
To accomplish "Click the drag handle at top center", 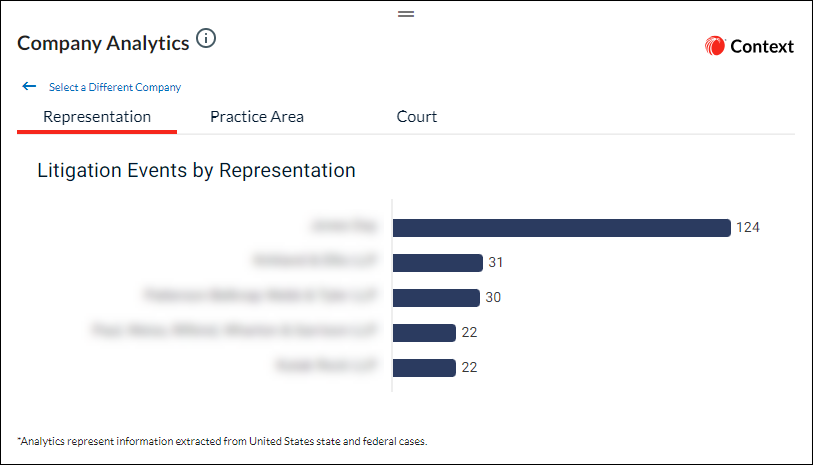I will pos(406,14).
